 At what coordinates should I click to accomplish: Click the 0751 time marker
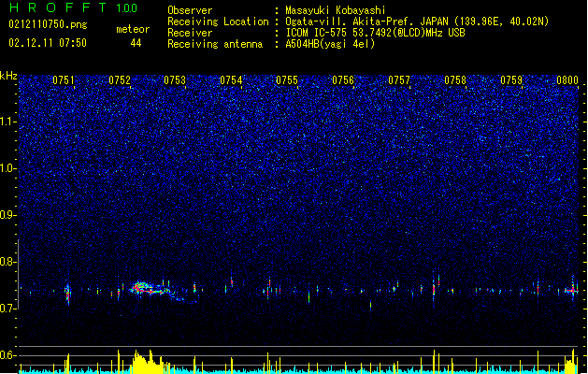pos(64,80)
